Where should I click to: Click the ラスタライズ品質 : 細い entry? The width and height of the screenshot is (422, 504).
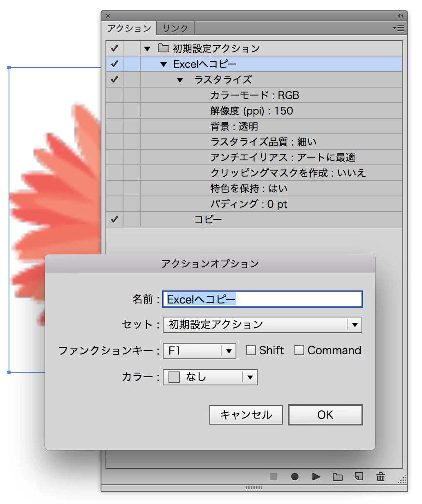tap(263, 142)
